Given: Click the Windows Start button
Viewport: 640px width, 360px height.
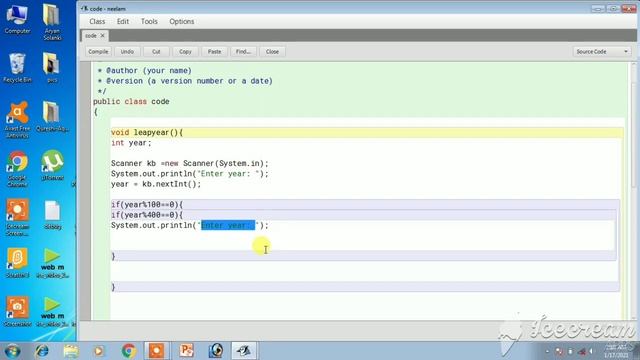Looking at the screenshot, I should click(12, 351).
